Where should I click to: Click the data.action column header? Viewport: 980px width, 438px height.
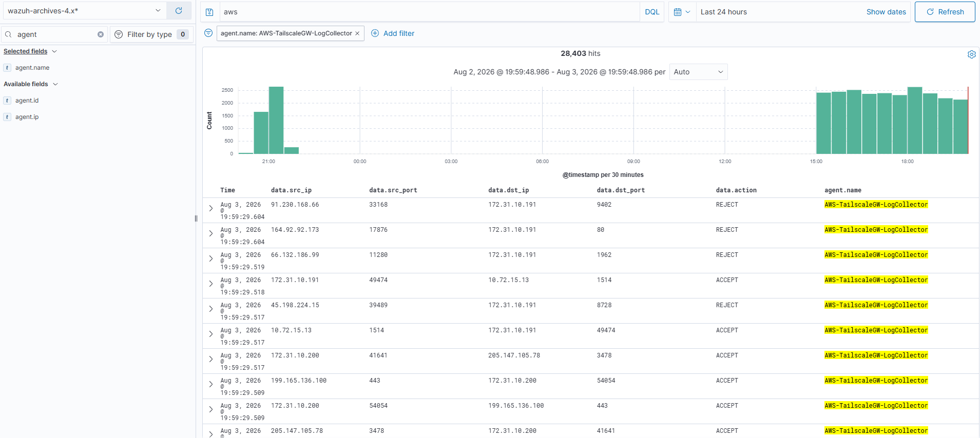tap(736, 190)
